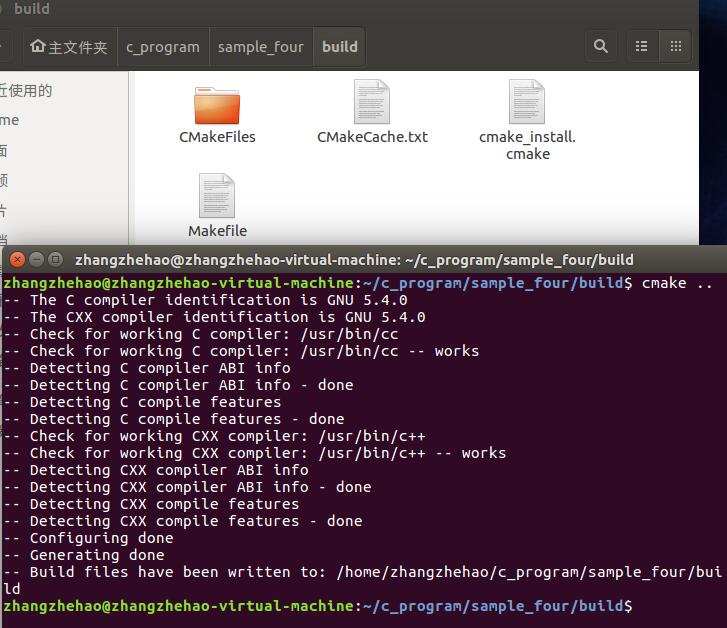Click 'Detecting C compile features - done' line
This screenshot has width=727, height=628.
(174, 419)
